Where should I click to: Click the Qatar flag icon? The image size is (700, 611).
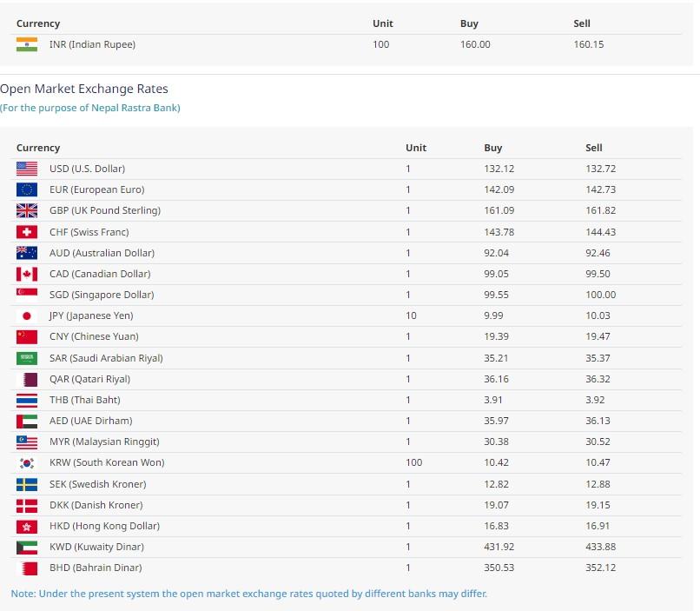pyautogui.click(x=27, y=379)
